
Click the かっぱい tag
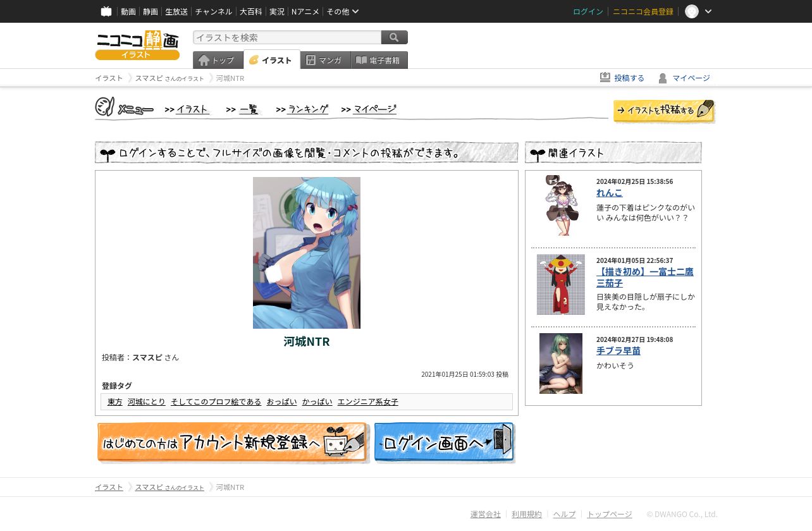point(317,401)
